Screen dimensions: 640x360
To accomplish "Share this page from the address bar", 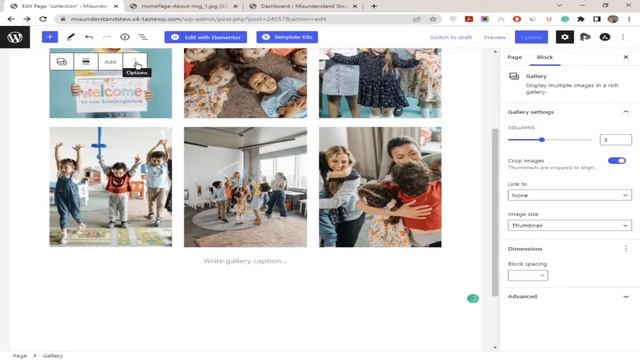I will click(417, 19).
